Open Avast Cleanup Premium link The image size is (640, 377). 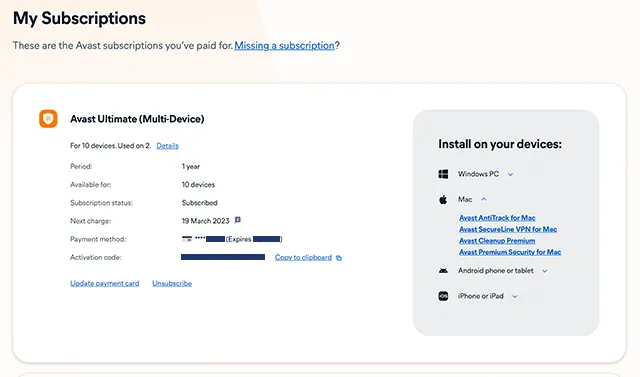coord(497,241)
